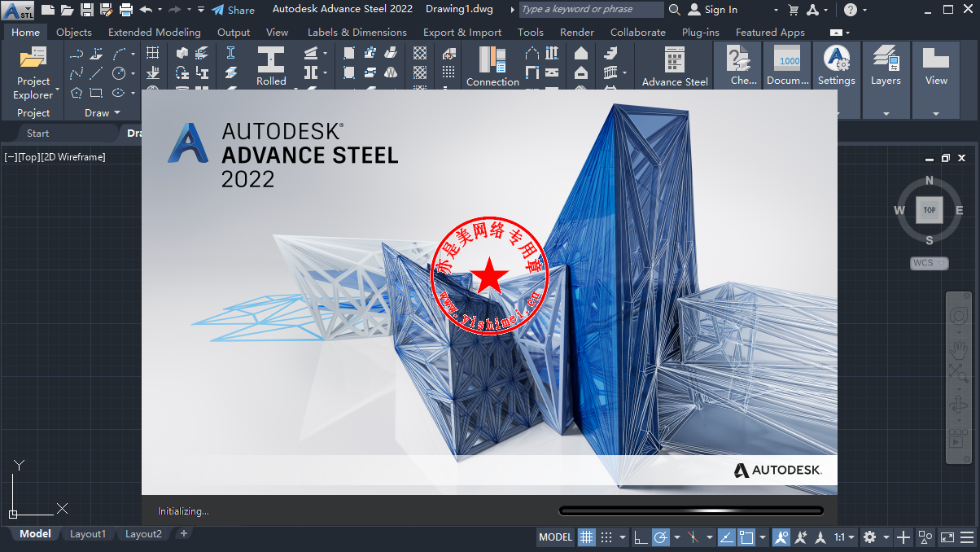Toggle show annotation objects in status bar
Viewport: 980px width, 552px height.
click(x=781, y=537)
